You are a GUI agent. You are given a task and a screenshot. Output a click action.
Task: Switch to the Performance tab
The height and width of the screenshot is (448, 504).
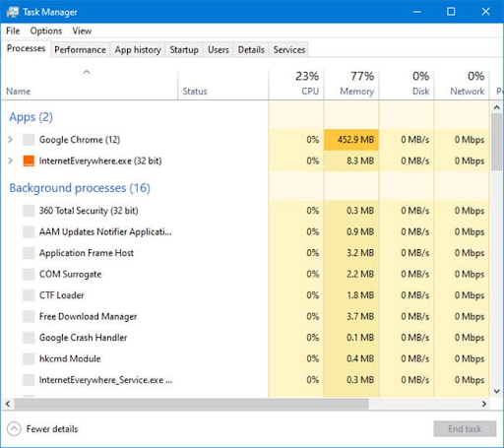[80, 50]
